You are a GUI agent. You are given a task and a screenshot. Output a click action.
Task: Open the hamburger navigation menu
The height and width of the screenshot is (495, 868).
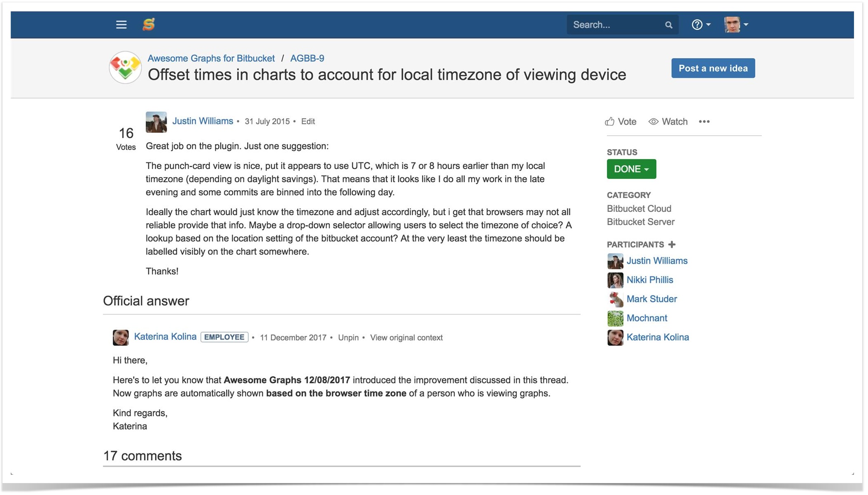[121, 25]
